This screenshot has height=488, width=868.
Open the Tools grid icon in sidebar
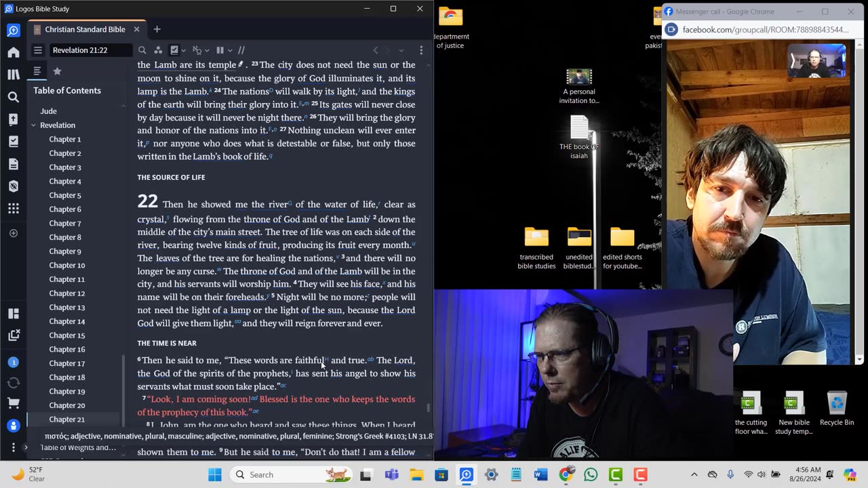pyautogui.click(x=14, y=209)
